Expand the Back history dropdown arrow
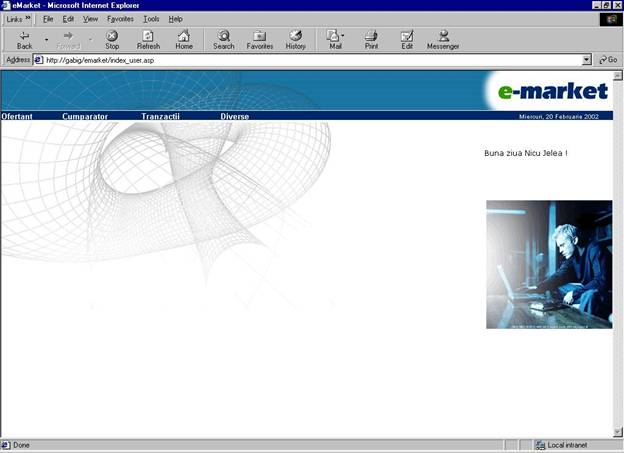624x453 pixels. pos(46,40)
